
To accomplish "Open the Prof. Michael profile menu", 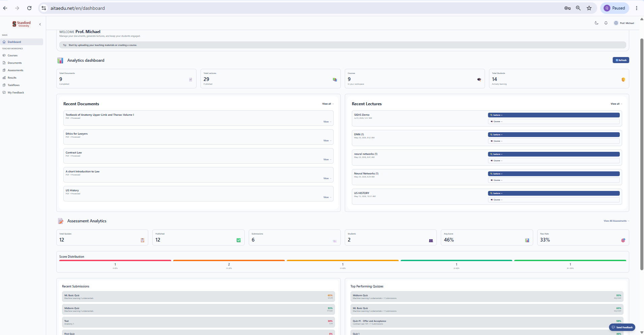I will [x=624, y=23].
